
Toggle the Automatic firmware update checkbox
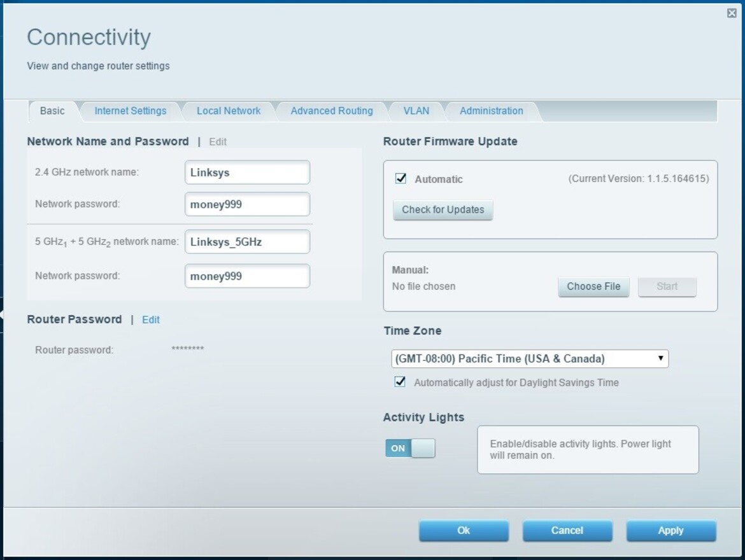pos(401,179)
